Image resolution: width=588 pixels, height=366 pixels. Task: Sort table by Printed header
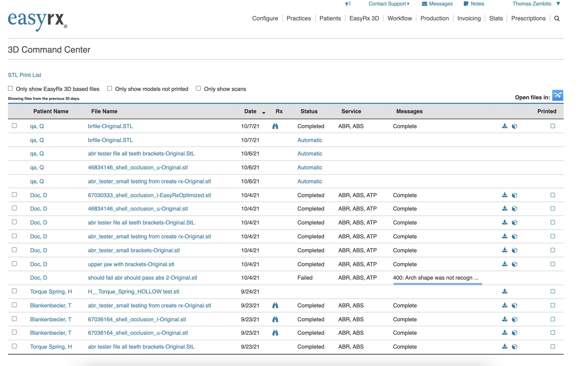pos(547,111)
